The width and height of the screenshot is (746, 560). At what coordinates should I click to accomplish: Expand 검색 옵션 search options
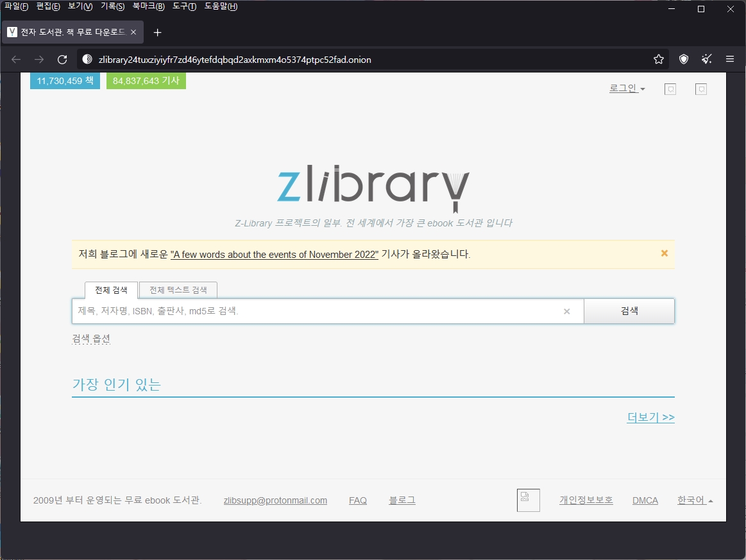91,338
